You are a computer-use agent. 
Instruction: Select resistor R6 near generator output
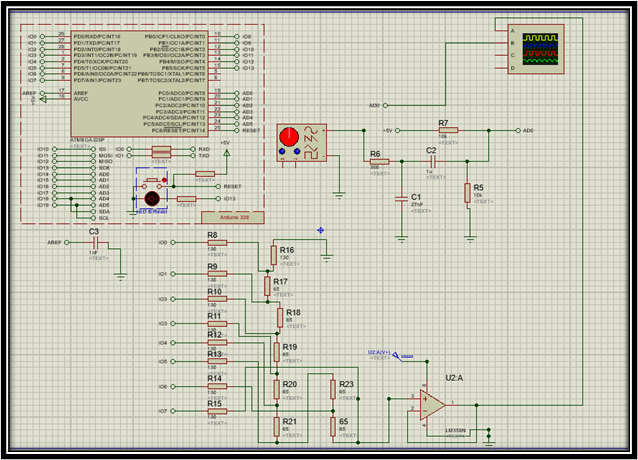click(x=379, y=161)
